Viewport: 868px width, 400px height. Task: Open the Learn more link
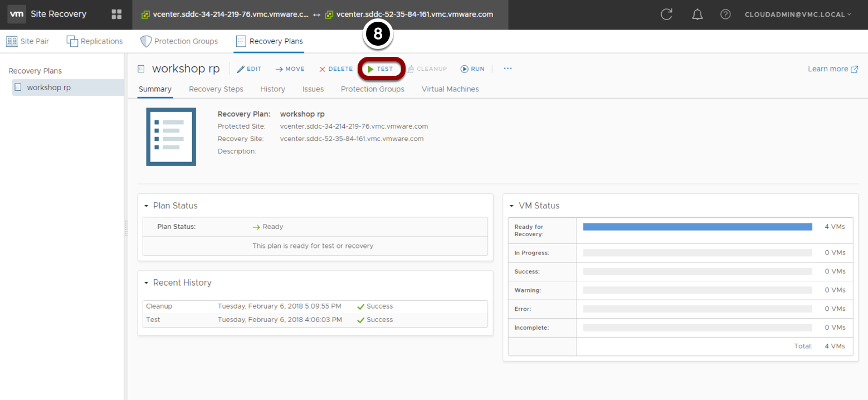coord(833,69)
